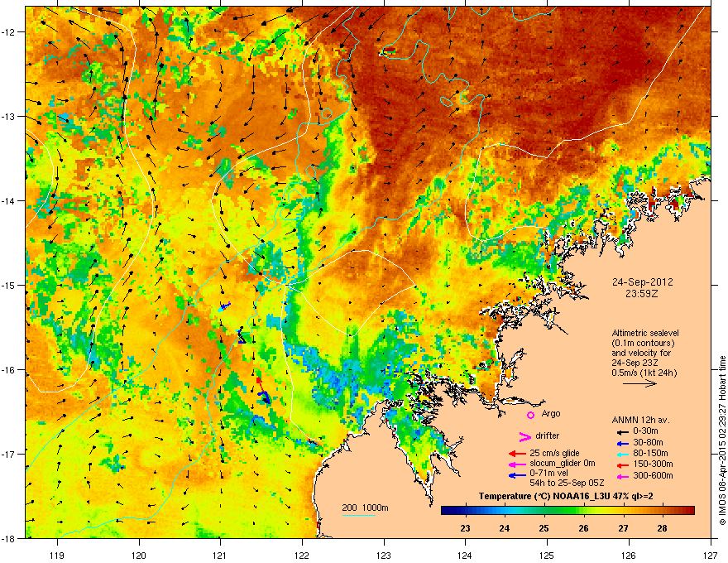Image resolution: width=728 pixels, height=563 pixels.
Task: Click the latitude axis label -15
Action: pos(8,285)
